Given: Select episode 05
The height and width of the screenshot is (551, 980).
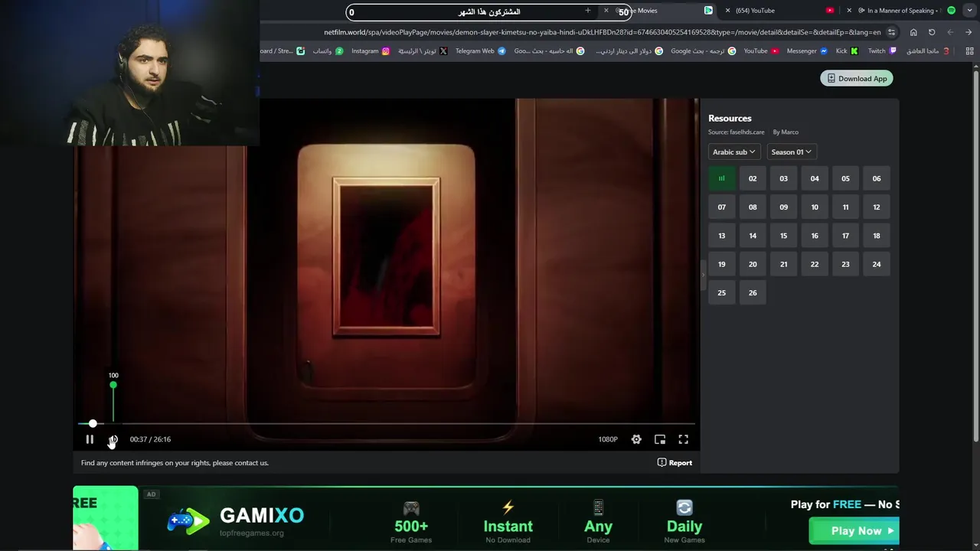Looking at the screenshot, I should [845, 178].
